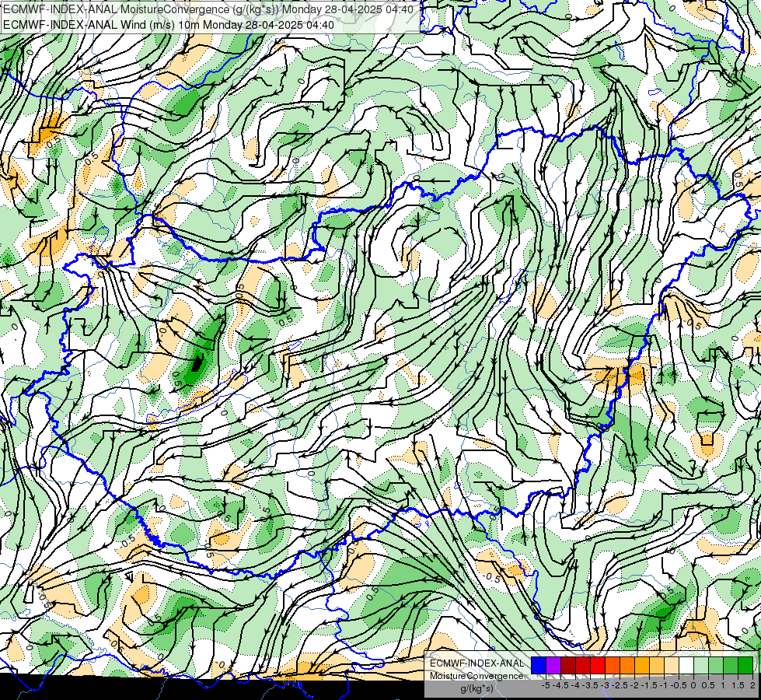This screenshot has width=761, height=700.
Task: Click the purple legend swatch above -5 to -4.5
Action: click(553, 666)
